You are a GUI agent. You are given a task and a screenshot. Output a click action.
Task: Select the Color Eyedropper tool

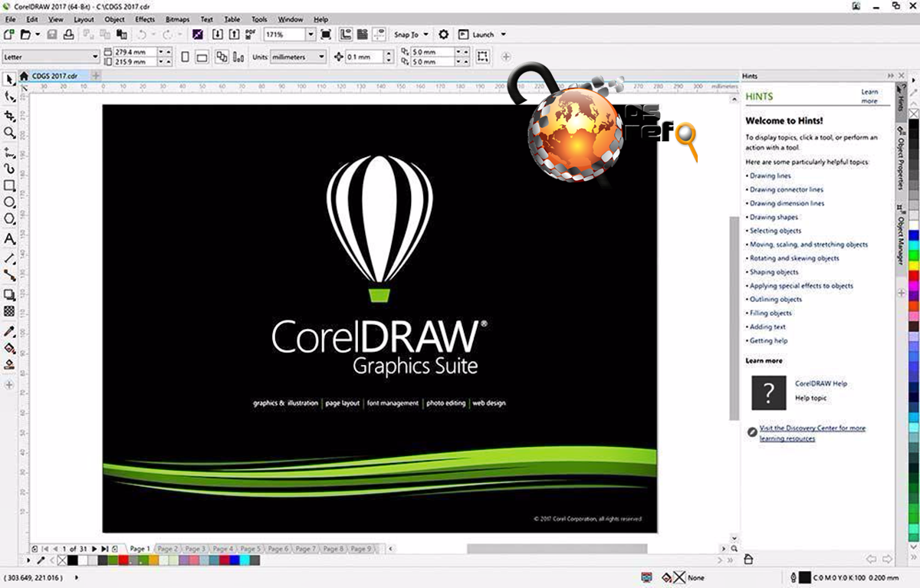click(9, 331)
